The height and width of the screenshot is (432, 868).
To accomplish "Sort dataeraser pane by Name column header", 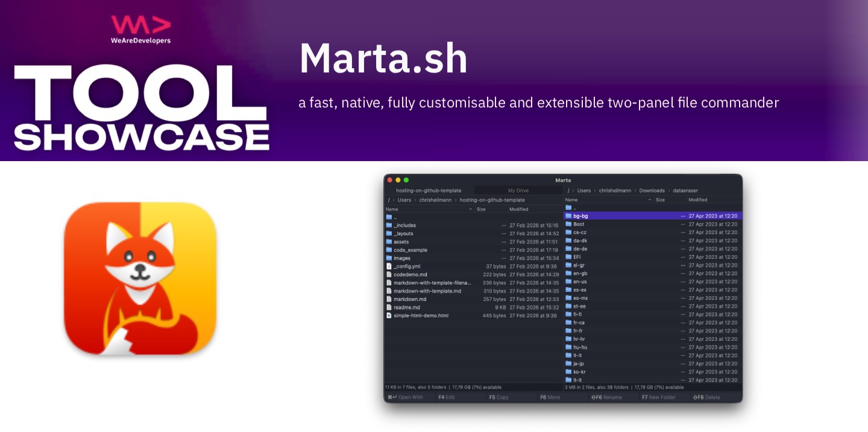I will 609,200.
